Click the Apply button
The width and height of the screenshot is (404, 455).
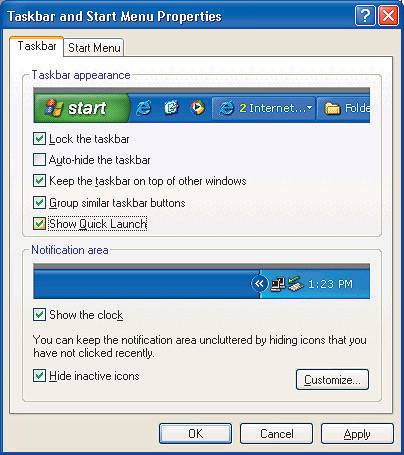pos(357,434)
